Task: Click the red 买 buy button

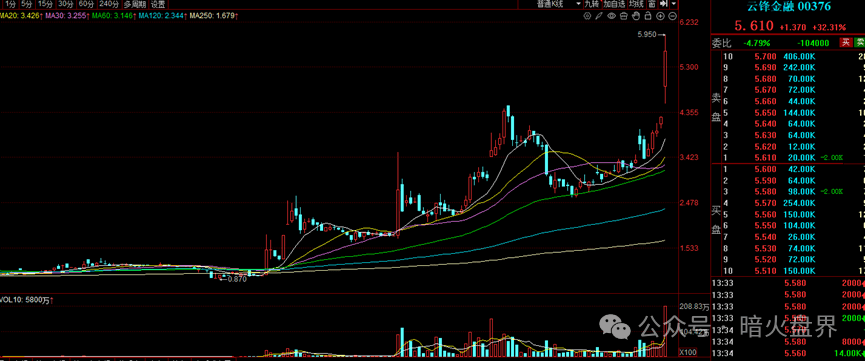Action: [845, 43]
